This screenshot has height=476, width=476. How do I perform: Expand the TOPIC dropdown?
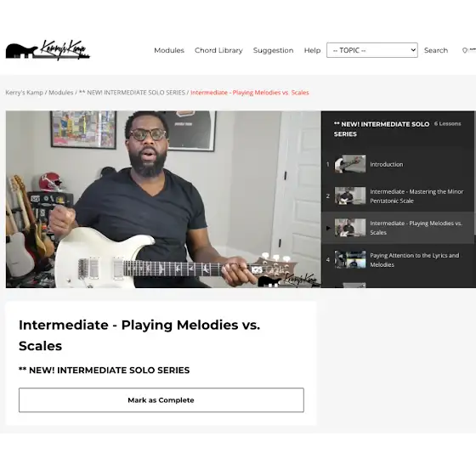click(x=372, y=50)
